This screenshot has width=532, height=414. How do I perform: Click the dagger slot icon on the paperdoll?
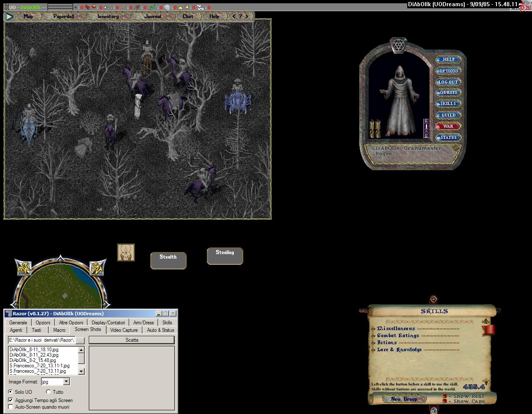(x=426, y=128)
